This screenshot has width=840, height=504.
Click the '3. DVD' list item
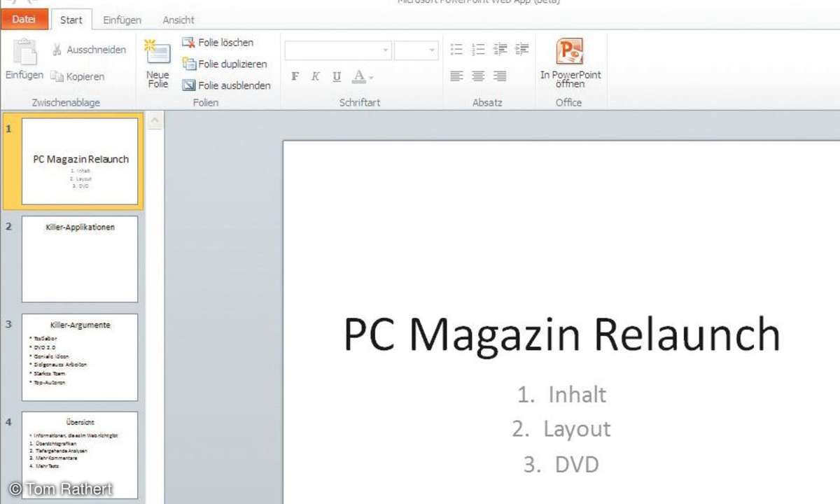[x=561, y=464]
